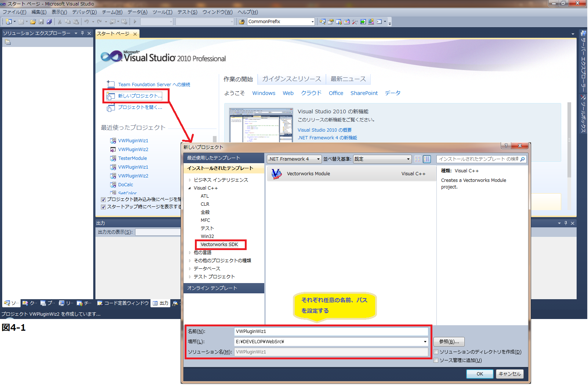Viewport: 588px width, 385px height.
Task: Open the Toolbox side tab
Action: [583, 114]
